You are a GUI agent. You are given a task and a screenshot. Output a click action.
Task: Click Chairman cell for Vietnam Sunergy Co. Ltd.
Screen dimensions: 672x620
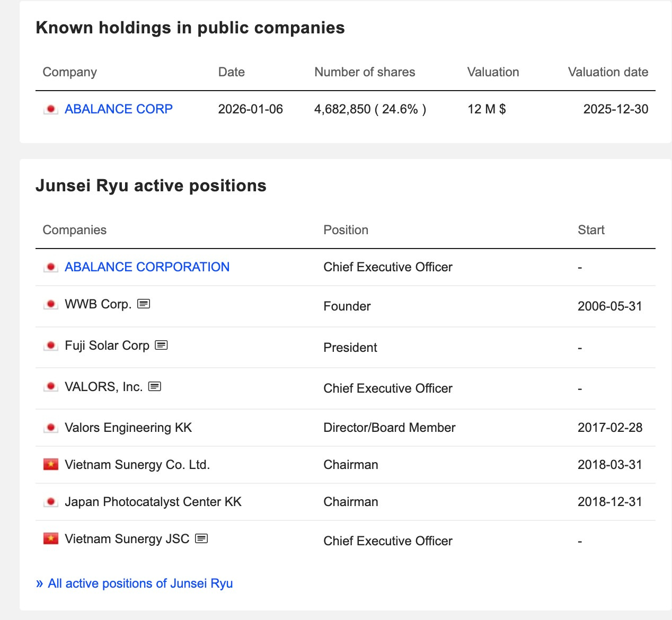coord(351,465)
